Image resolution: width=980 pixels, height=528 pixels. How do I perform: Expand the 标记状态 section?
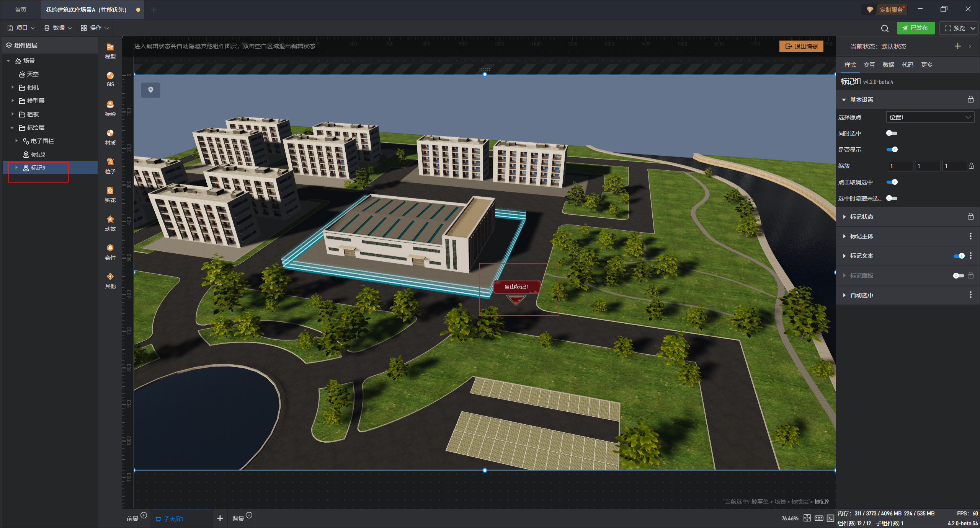click(x=862, y=217)
